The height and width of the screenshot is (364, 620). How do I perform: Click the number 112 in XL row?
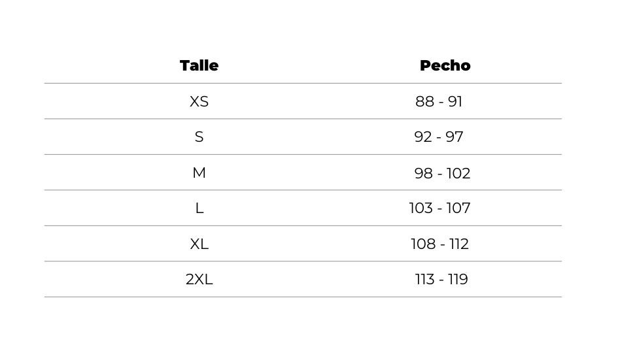point(459,244)
